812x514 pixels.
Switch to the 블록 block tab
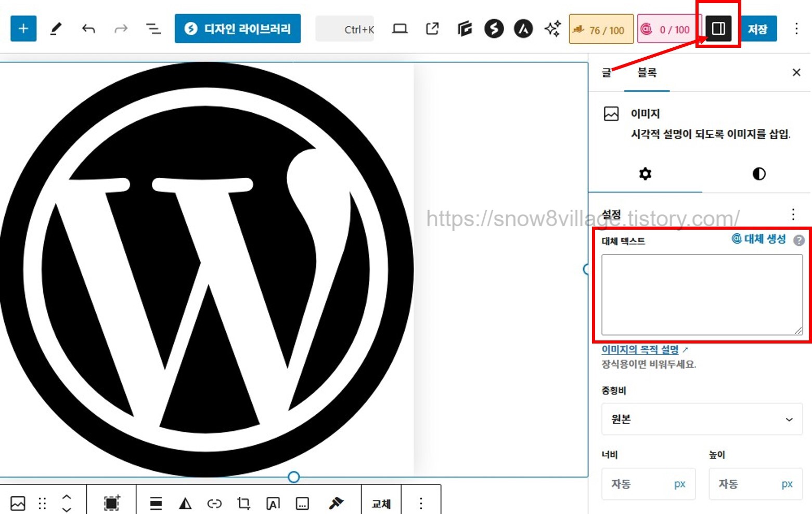click(x=647, y=73)
